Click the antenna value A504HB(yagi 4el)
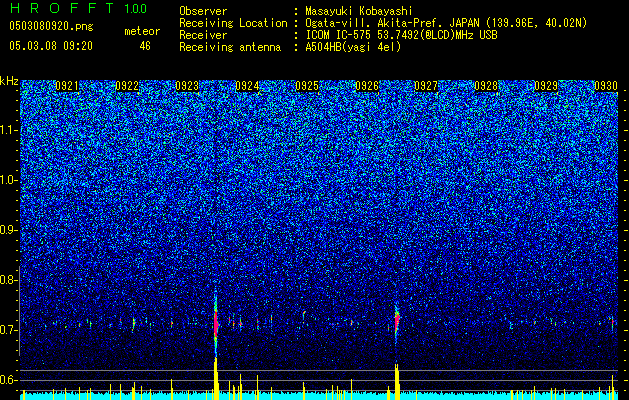629x400 pixels. [x=353, y=47]
